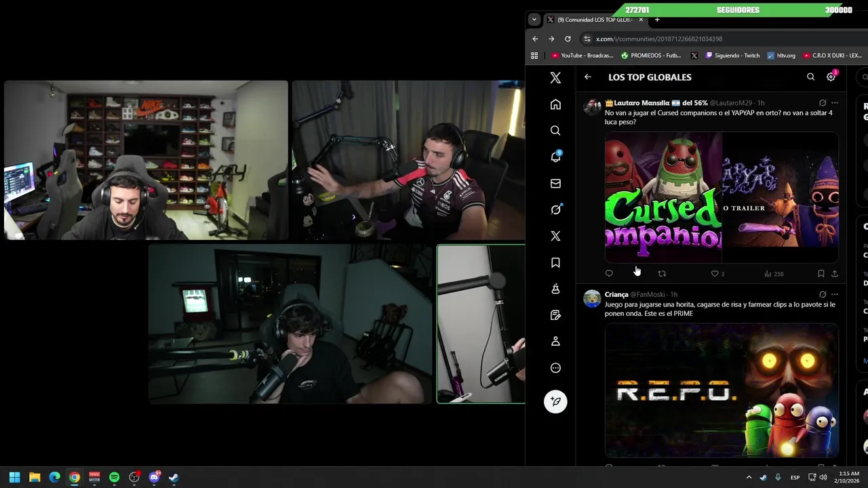Open the Cursed Companions image

[663, 197]
